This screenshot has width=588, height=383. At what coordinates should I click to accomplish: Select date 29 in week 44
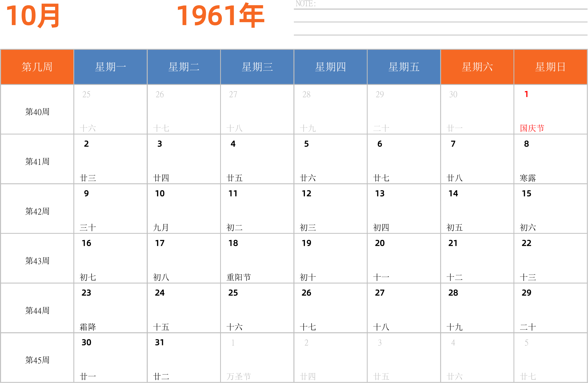[x=526, y=293]
